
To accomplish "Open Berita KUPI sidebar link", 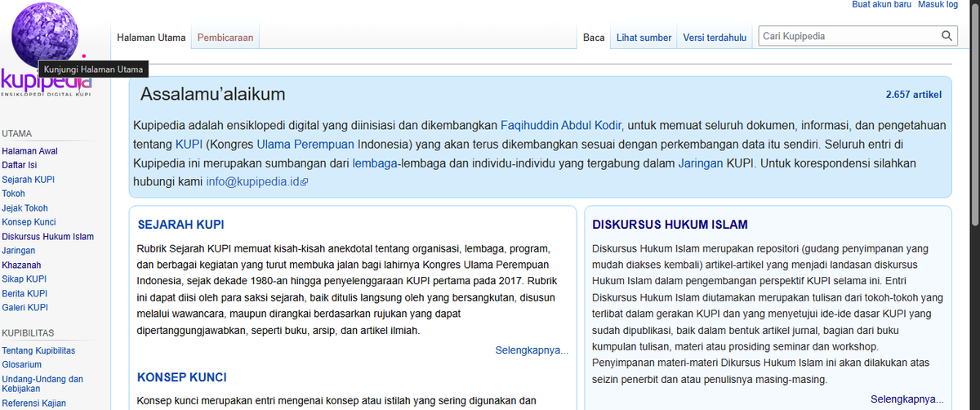I will pyautogui.click(x=24, y=293).
